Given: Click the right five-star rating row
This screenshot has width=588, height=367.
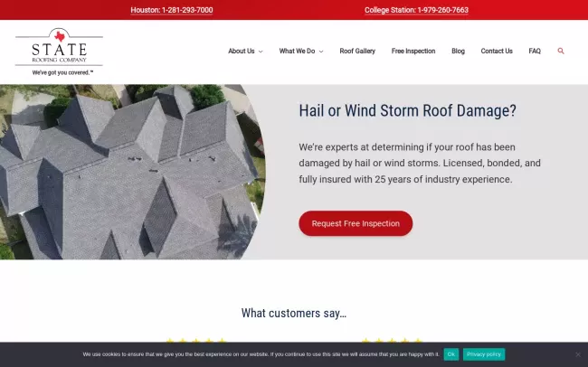Looking at the screenshot, I should [x=392, y=341].
